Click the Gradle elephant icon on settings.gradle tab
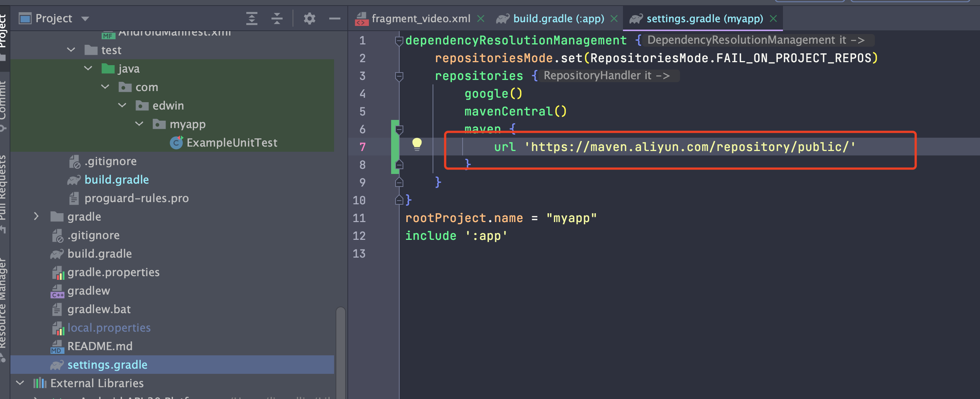The width and height of the screenshot is (980, 399). 636,18
